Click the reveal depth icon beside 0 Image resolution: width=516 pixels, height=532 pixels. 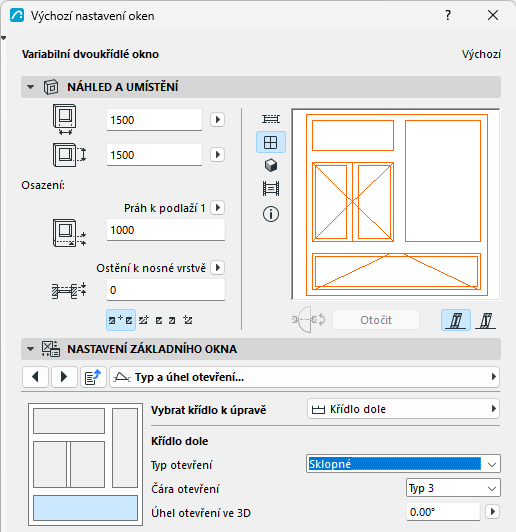(69, 291)
